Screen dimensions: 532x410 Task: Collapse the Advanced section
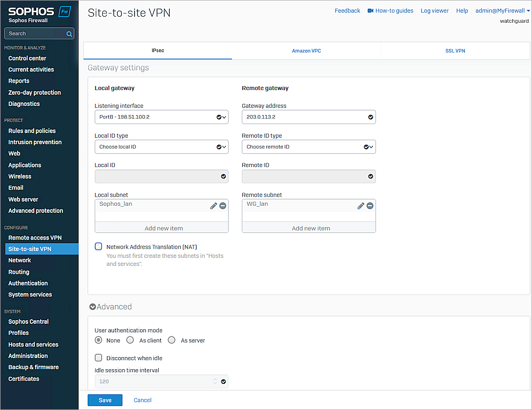point(93,306)
